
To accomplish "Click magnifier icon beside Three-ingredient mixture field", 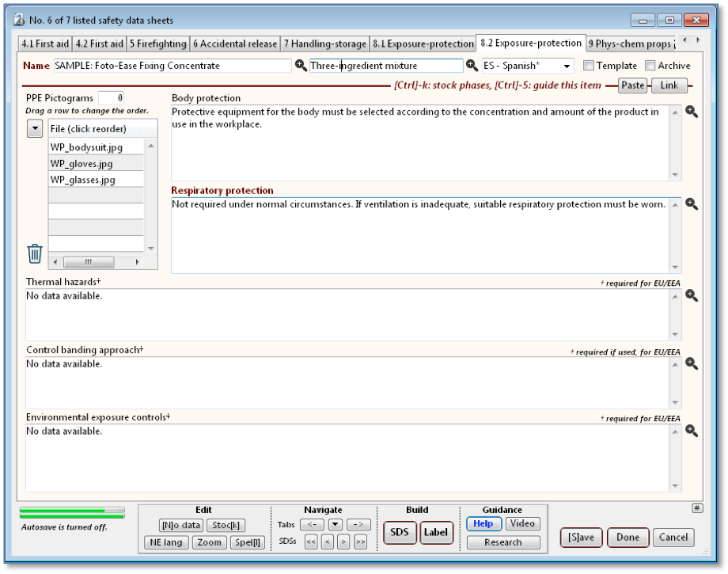I will click(x=472, y=66).
